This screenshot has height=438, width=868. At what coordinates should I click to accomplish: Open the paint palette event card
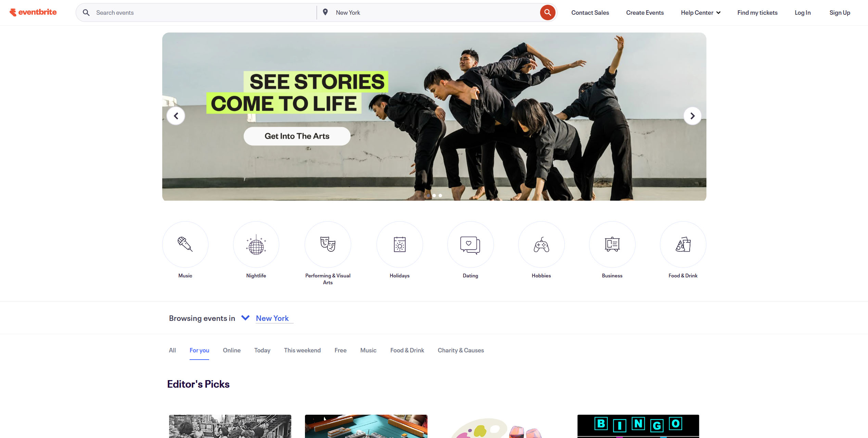point(502,426)
